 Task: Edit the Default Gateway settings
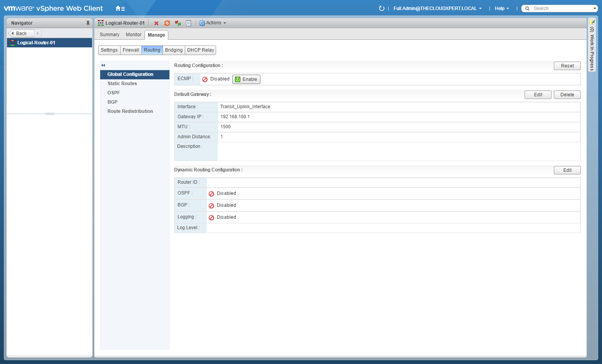click(538, 95)
